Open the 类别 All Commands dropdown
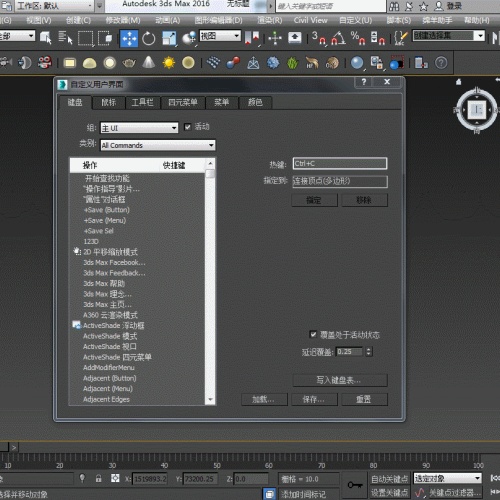The height and width of the screenshot is (500, 500). pyautogui.click(x=158, y=145)
